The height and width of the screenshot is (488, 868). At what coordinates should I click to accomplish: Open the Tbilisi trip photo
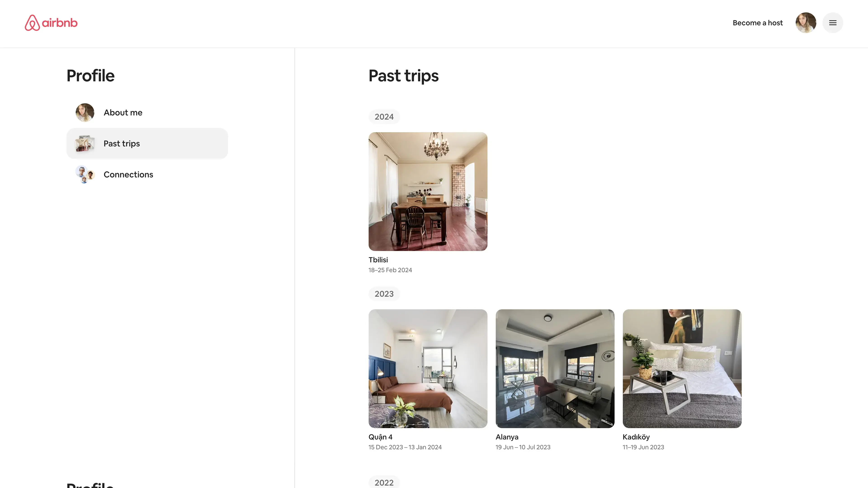click(428, 191)
